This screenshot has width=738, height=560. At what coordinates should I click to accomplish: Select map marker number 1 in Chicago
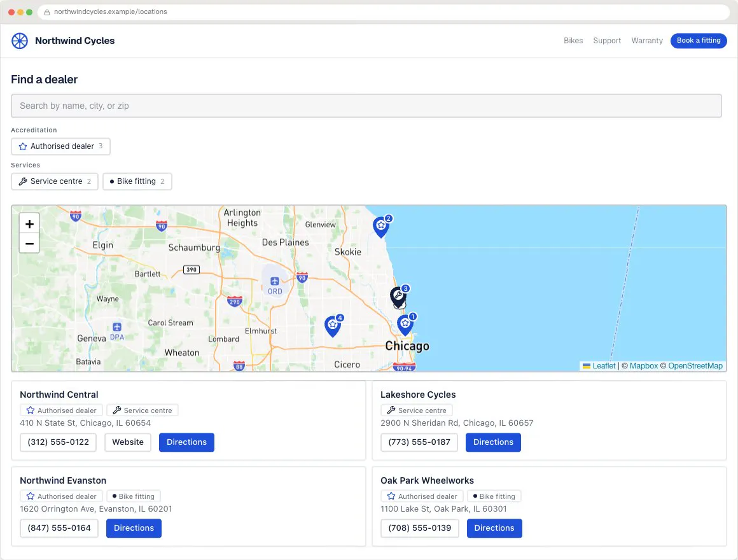pyautogui.click(x=405, y=325)
